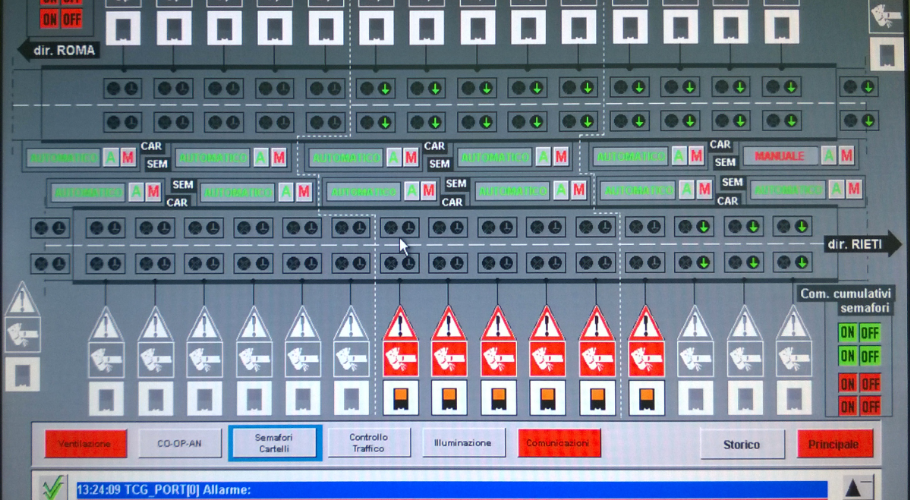Click the grey warning triangle at far left
This screenshot has height=500, width=910.
[22, 299]
